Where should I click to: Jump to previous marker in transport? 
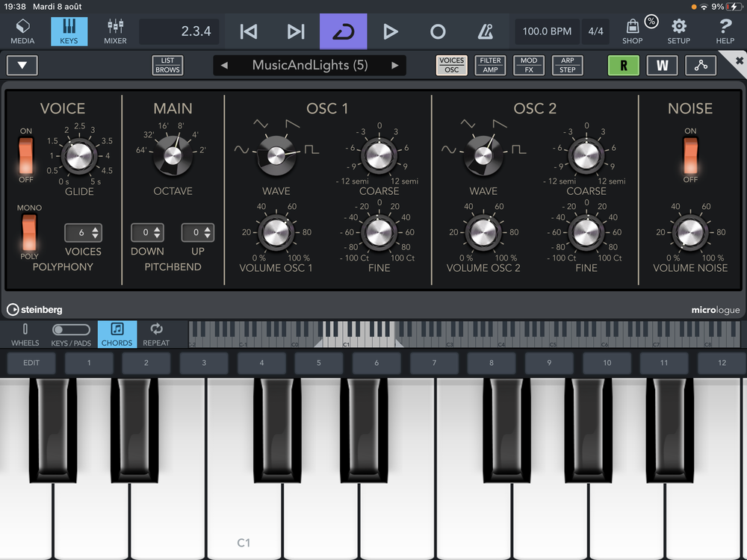coord(248,31)
